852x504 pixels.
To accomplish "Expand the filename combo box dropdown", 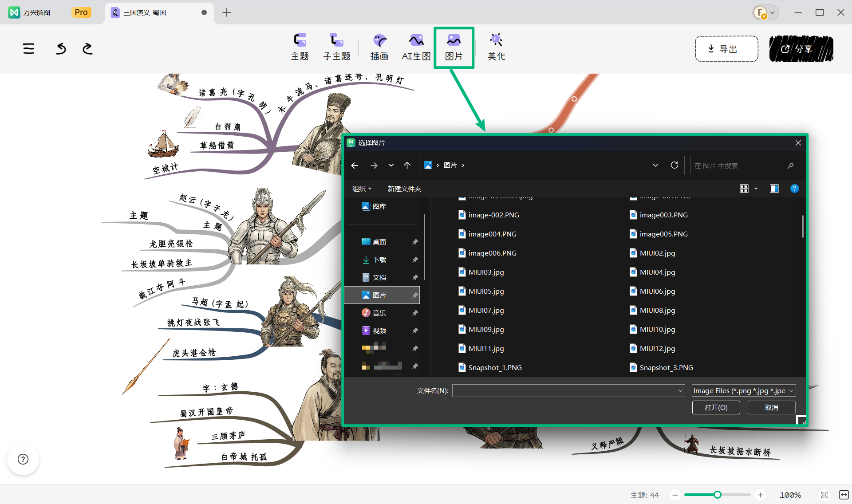I will point(680,390).
